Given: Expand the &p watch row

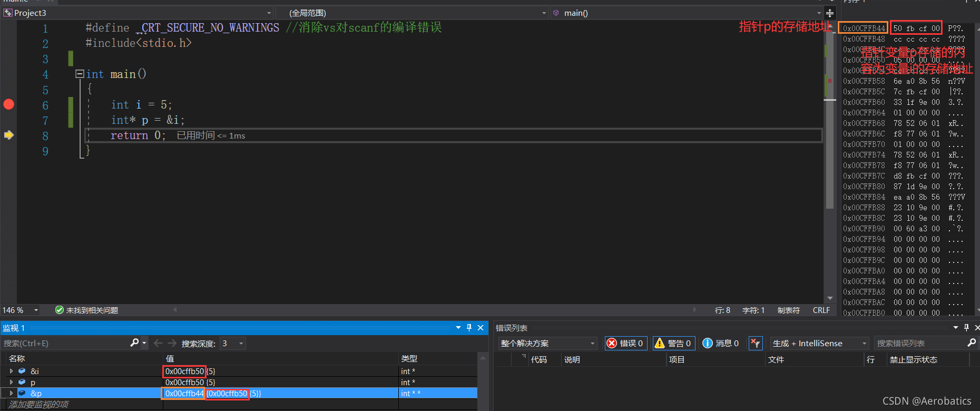Looking at the screenshot, I should point(11,393).
